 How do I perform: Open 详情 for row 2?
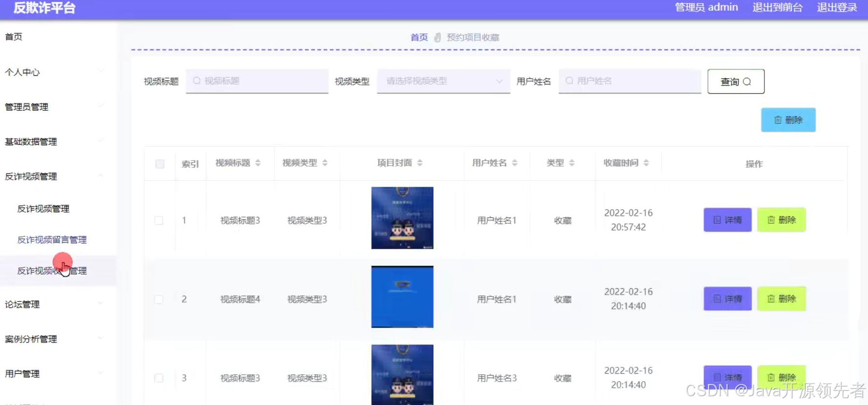727,298
